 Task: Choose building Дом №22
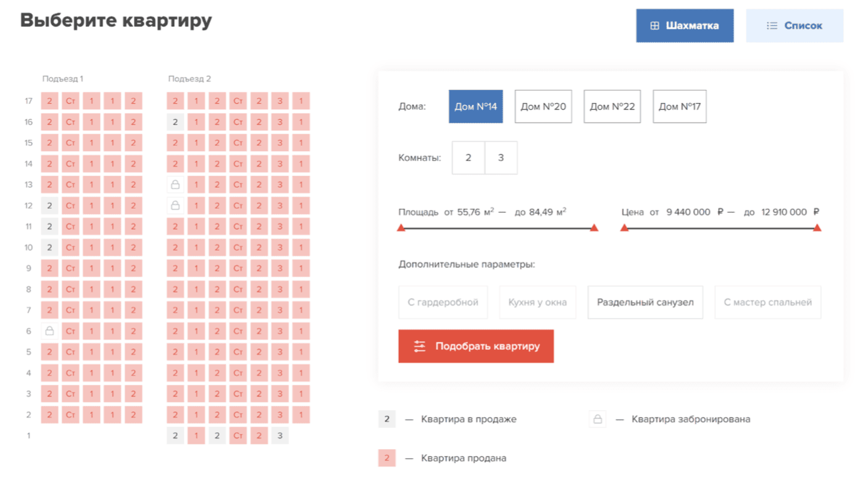(x=612, y=107)
